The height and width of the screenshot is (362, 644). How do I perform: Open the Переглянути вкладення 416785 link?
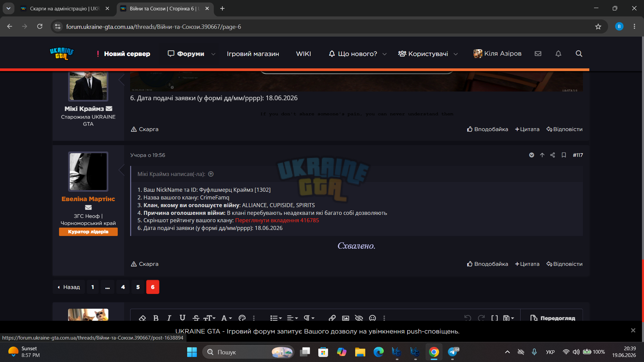click(277, 220)
